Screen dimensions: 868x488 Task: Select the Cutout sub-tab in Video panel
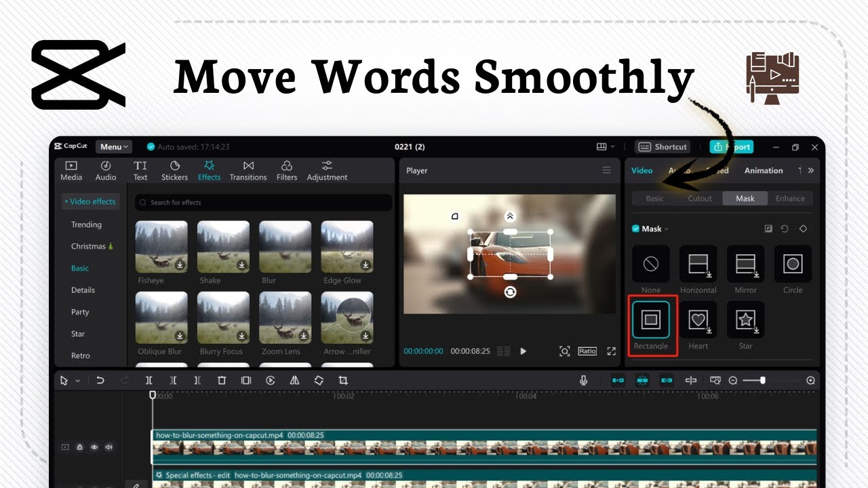[700, 199]
